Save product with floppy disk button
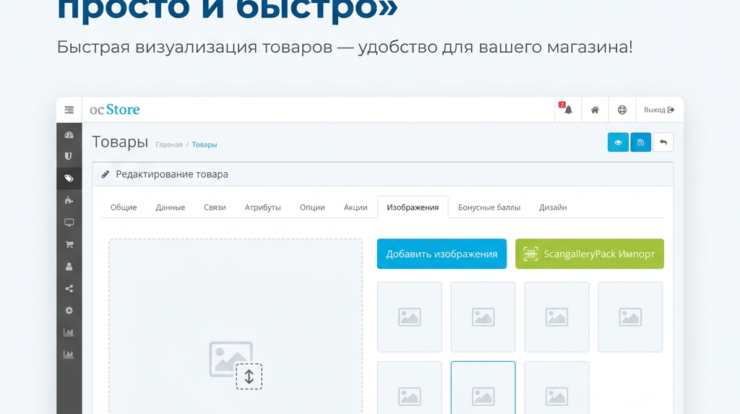This screenshot has height=414, width=740. coord(640,143)
